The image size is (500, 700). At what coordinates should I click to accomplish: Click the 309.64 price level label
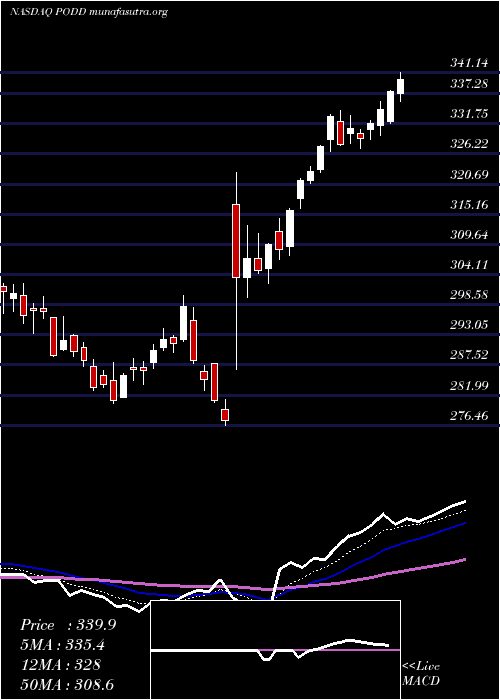(469, 235)
